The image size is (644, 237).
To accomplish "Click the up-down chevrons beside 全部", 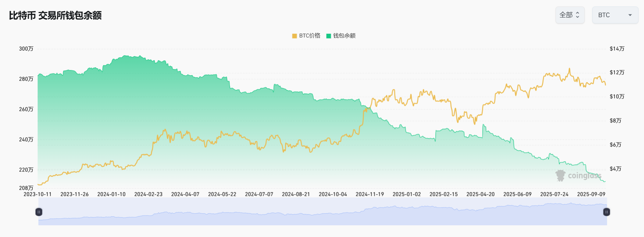I will point(577,15).
